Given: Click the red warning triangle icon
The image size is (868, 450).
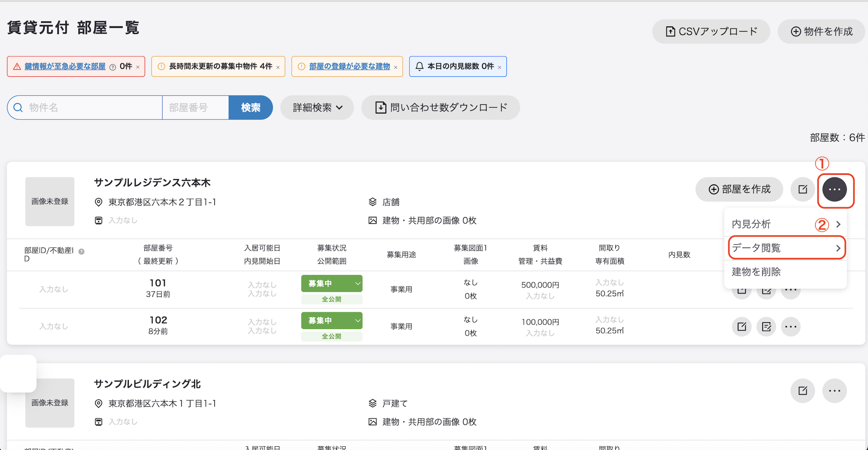Looking at the screenshot, I should tap(17, 66).
